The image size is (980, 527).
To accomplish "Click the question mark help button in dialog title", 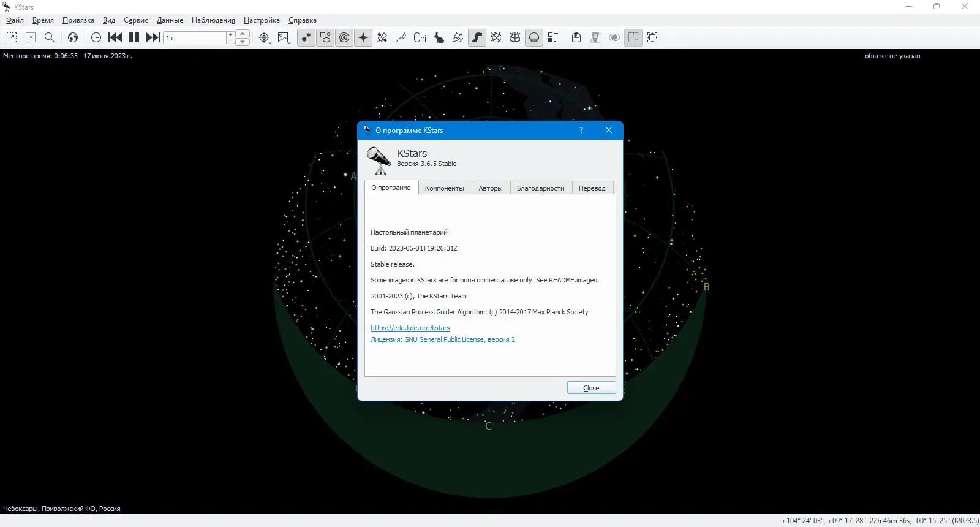I will [581, 130].
